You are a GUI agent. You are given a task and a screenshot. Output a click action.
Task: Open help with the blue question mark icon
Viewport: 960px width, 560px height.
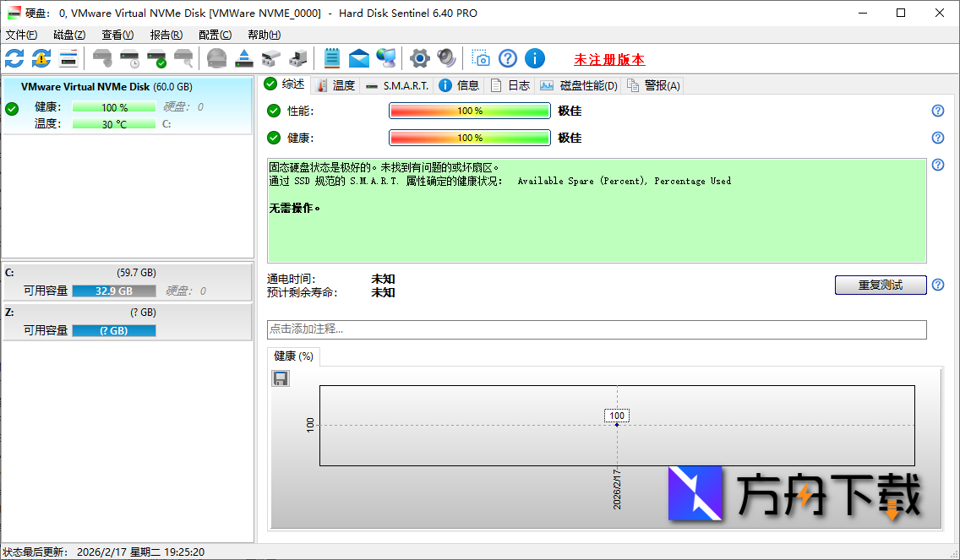click(x=507, y=58)
